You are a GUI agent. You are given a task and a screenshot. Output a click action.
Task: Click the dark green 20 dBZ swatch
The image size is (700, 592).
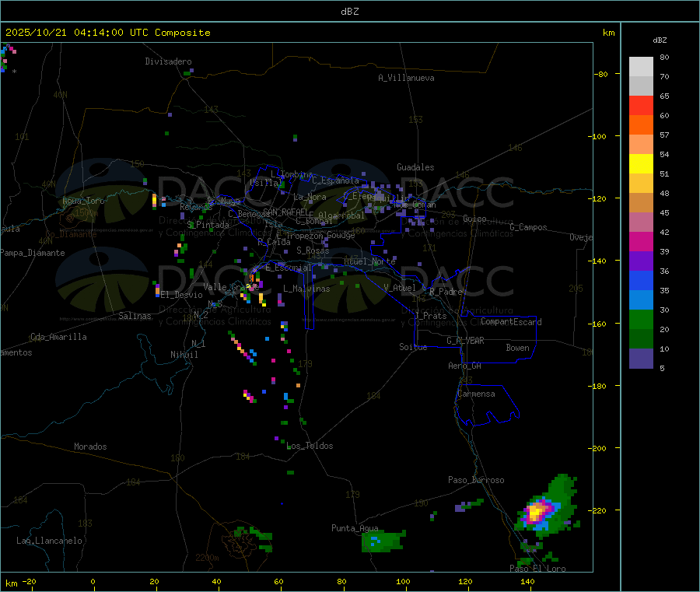coord(641,338)
